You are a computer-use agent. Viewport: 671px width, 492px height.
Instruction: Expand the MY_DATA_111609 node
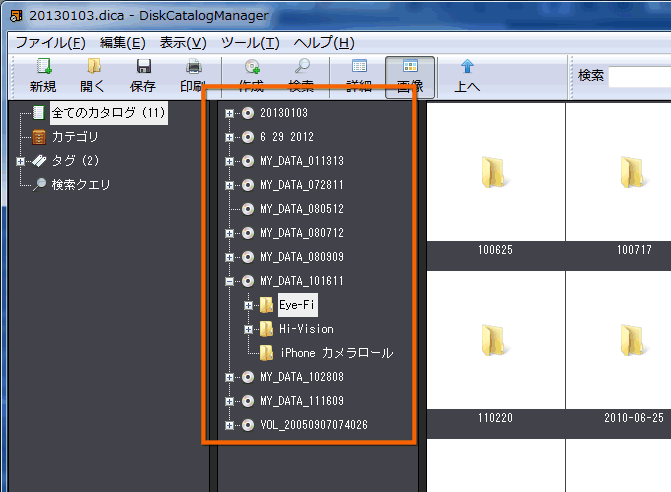tap(229, 401)
